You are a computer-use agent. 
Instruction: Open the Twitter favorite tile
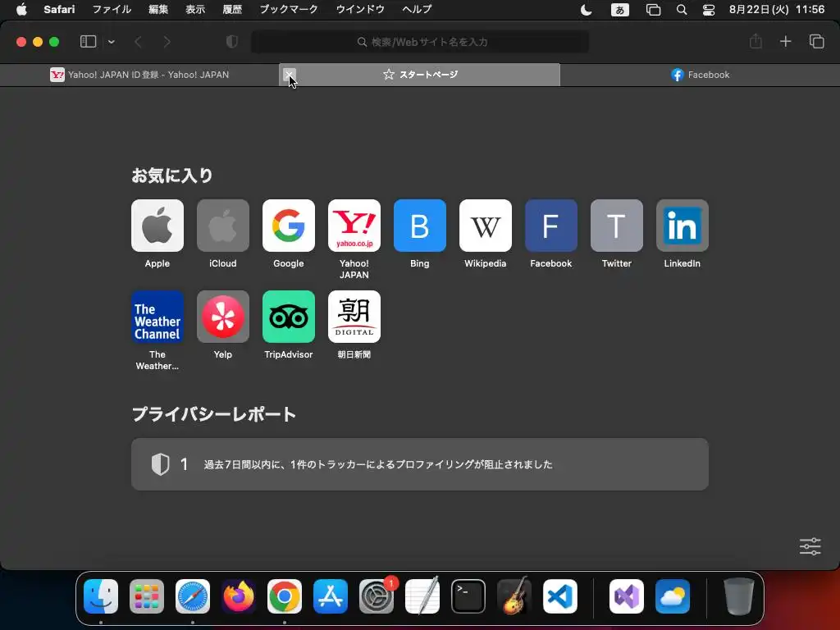tap(617, 226)
